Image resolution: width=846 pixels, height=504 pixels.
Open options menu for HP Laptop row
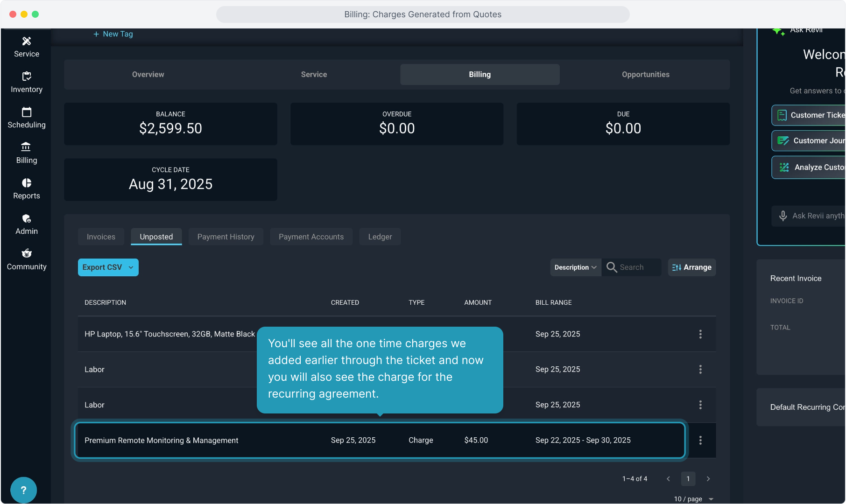point(700,334)
